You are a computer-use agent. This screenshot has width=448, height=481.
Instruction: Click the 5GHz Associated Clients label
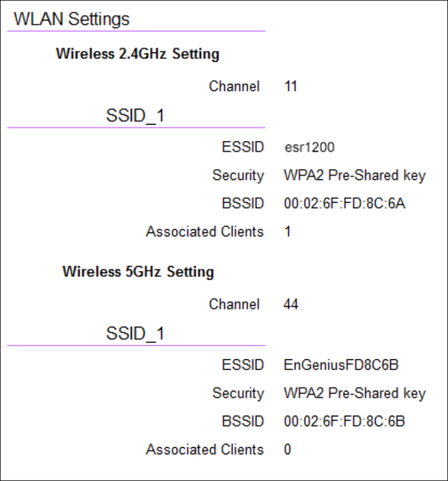(204, 450)
